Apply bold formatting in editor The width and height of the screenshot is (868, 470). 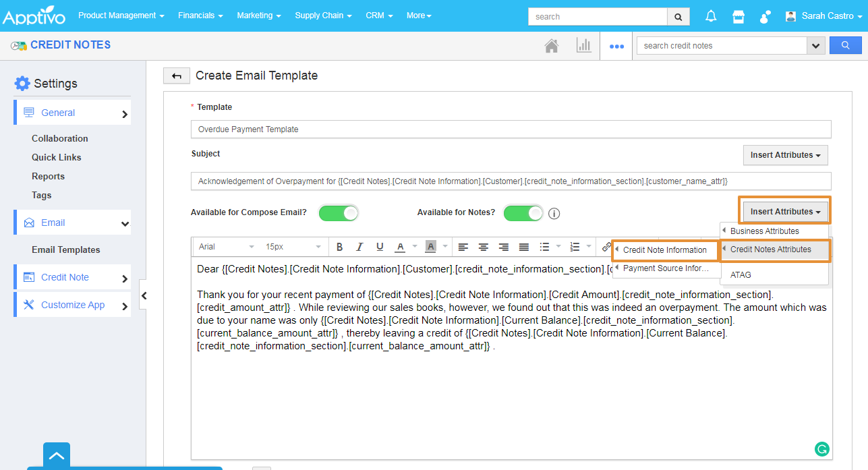339,247
